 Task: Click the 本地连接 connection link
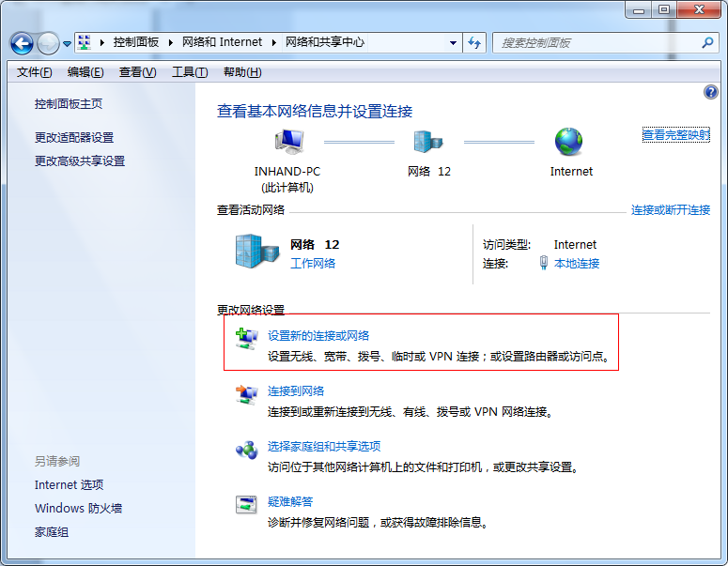click(x=577, y=264)
